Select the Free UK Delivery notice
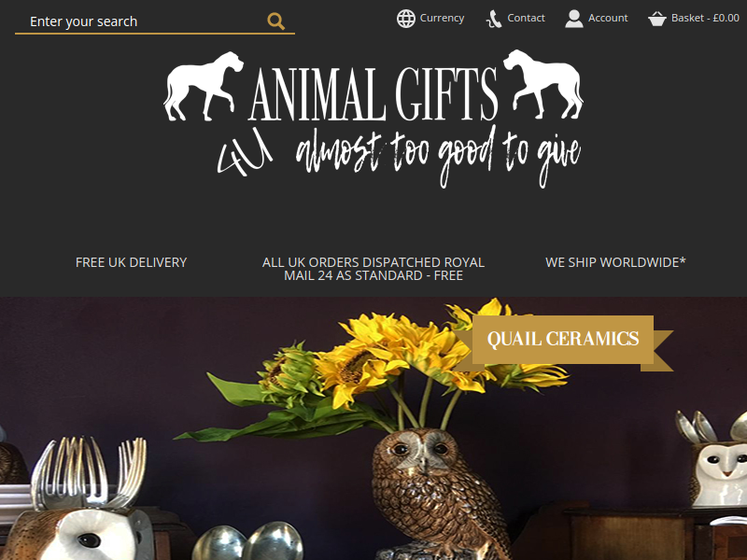The height and width of the screenshot is (560, 747). point(131,262)
